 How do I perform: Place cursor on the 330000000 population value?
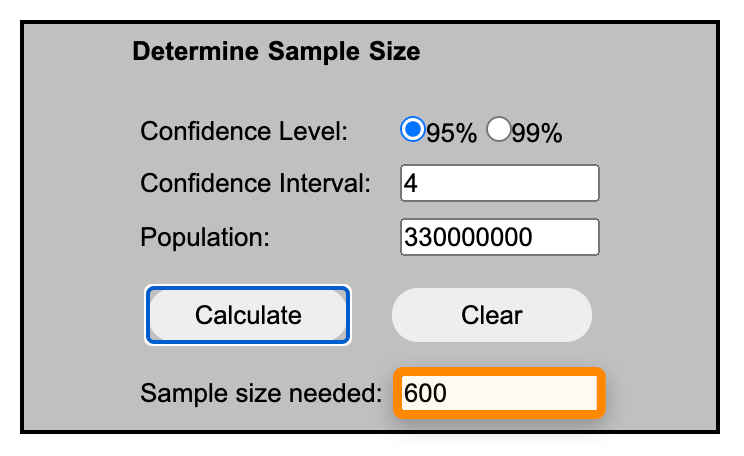468,237
